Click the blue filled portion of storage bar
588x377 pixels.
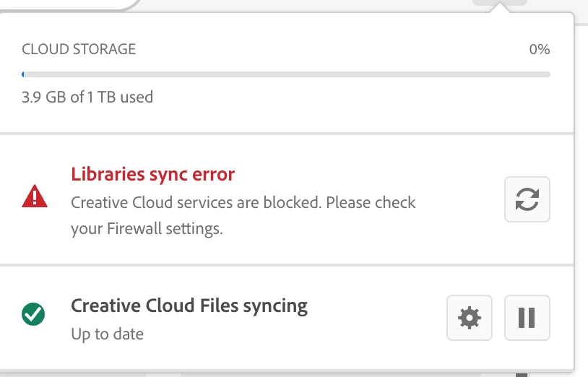click(x=23, y=74)
